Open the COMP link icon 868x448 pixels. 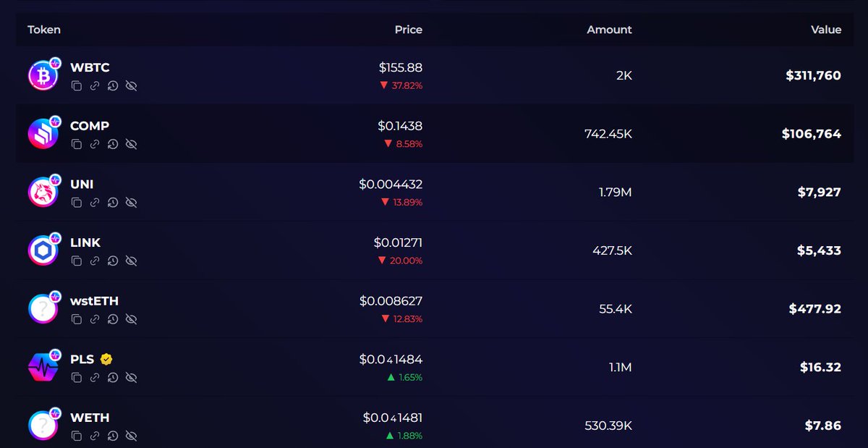pos(95,145)
